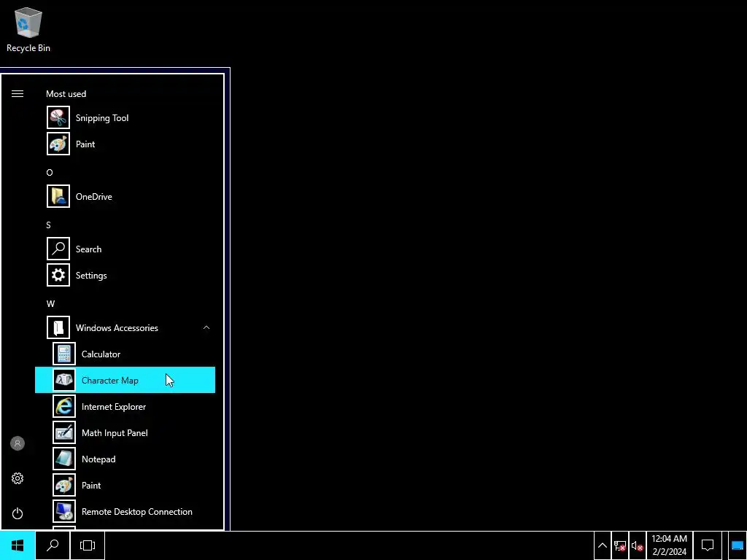Viewport: 747px width, 560px height.
Task: Click the muted volume tray icon
Action: tap(638, 545)
